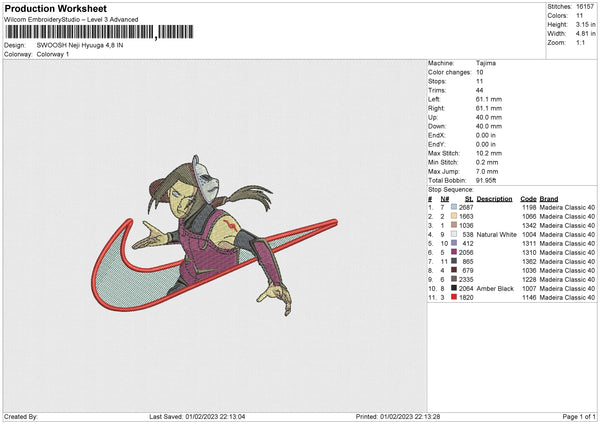Click the Stitches value 16157
Image resolution: width=600 pixels, height=424 pixels.
coord(585,7)
